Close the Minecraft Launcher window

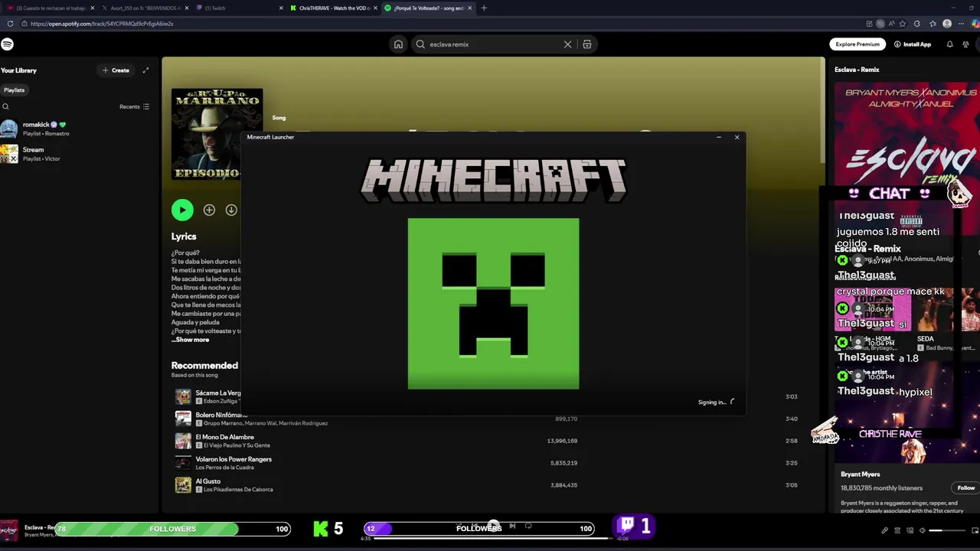tap(737, 137)
